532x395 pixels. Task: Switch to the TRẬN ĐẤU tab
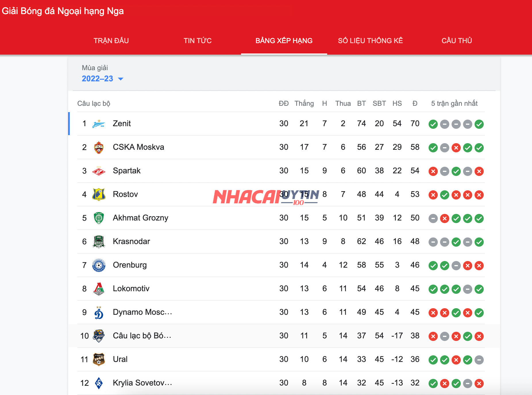pos(111,41)
